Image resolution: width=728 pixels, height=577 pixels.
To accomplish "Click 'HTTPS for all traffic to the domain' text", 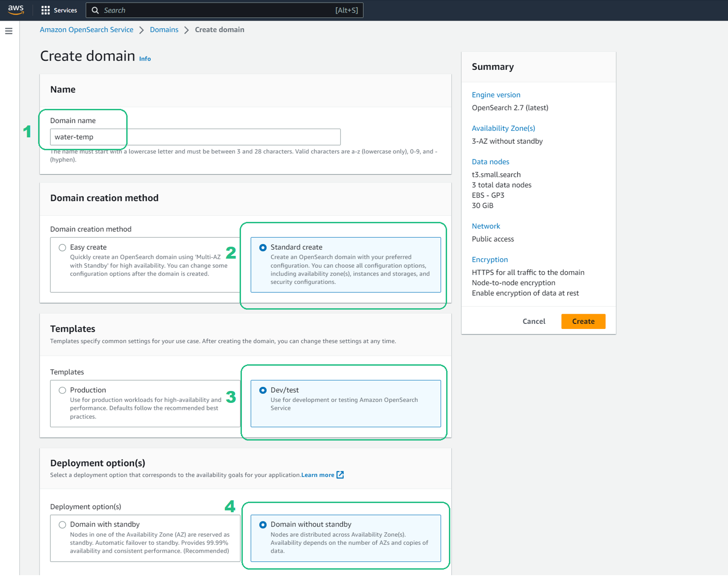I will (528, 272).
